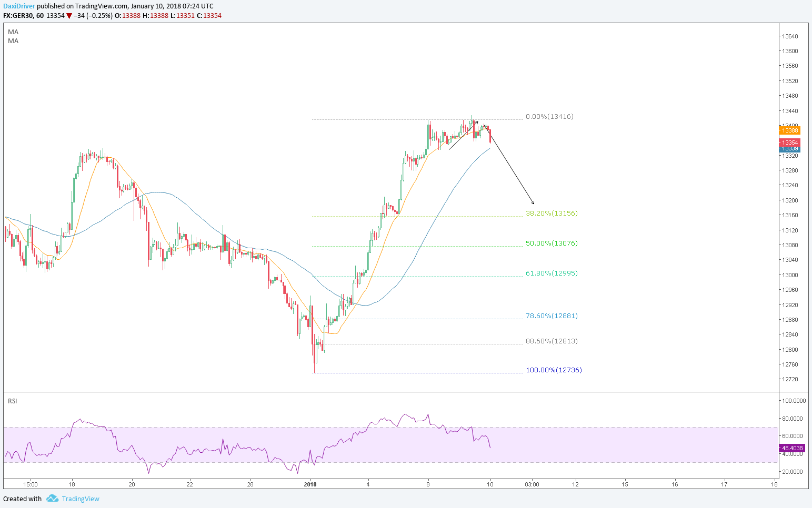Click the 100.00%(12736) Fibonacci level label
Viewport: 812px width, 508px height.
[x=554, y=370]
